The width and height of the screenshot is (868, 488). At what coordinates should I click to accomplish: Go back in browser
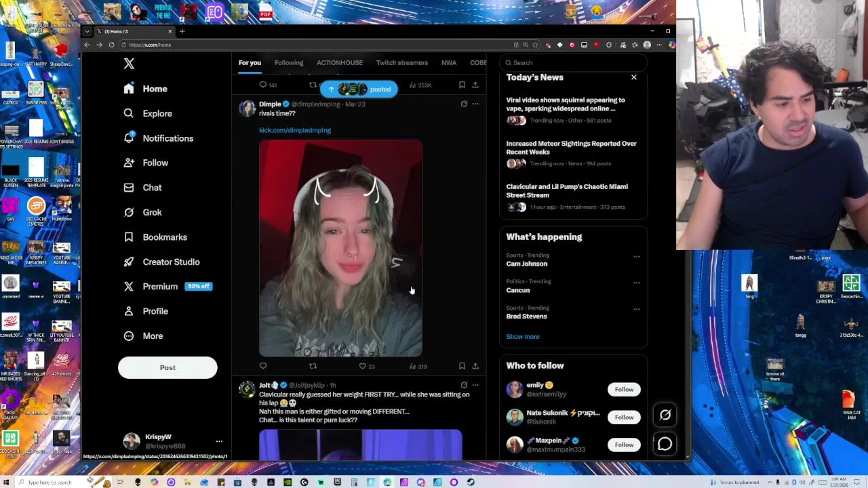point(87,45)
